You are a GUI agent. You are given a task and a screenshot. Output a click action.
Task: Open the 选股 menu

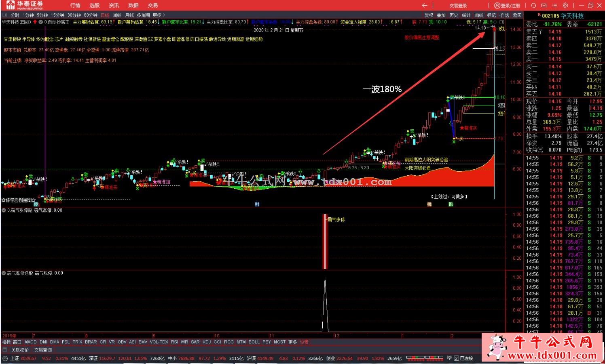(95, 5)
